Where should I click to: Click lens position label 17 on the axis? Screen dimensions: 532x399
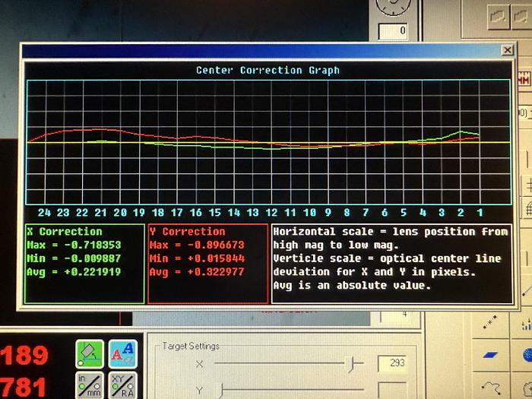(x=177, y=213)
